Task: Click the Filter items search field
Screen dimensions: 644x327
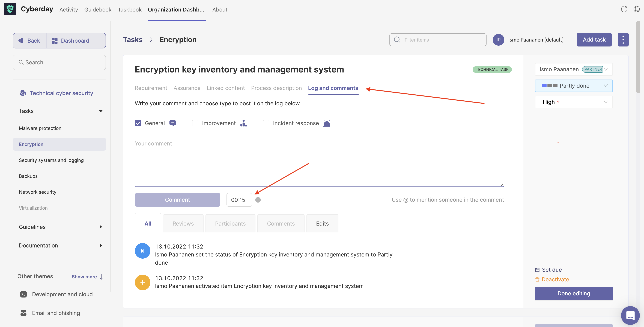Action: (438, 40)
